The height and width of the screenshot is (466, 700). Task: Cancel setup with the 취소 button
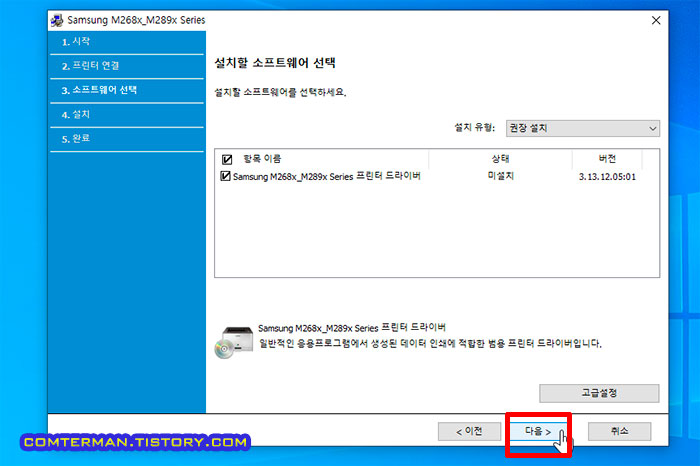(620, 431)
